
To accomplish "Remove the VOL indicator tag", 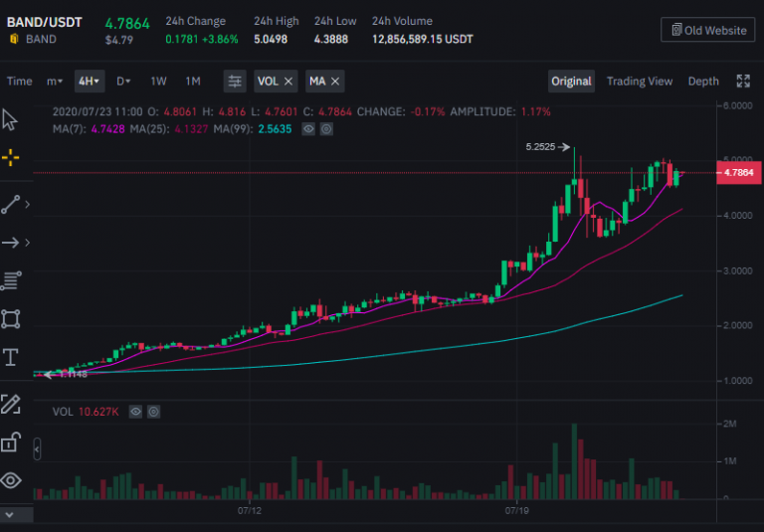I will 288,82.
